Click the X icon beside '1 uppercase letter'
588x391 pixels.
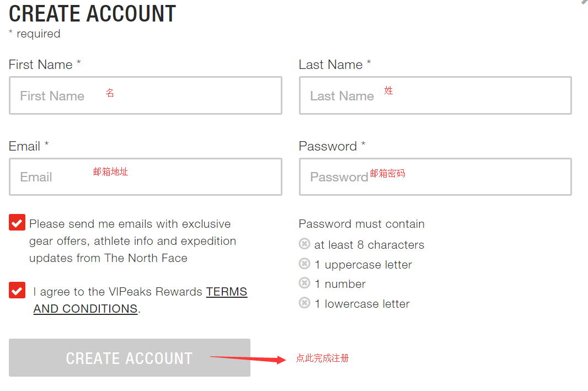pos(304,264)
